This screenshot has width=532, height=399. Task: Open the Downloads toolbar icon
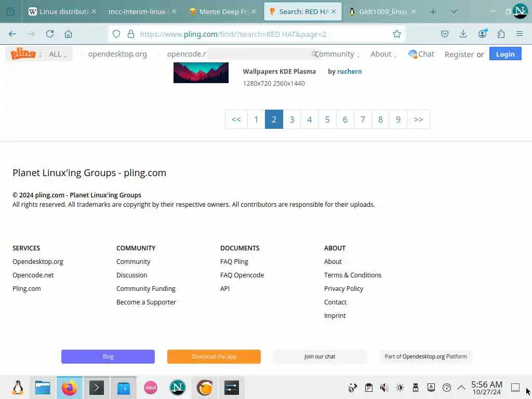click(x=463, y=34)
